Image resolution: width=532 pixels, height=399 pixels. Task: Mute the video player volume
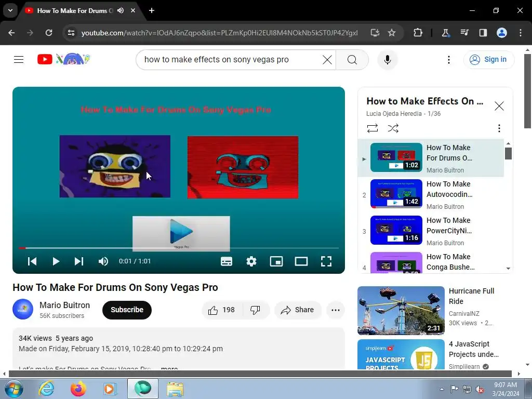click(103, 261)
